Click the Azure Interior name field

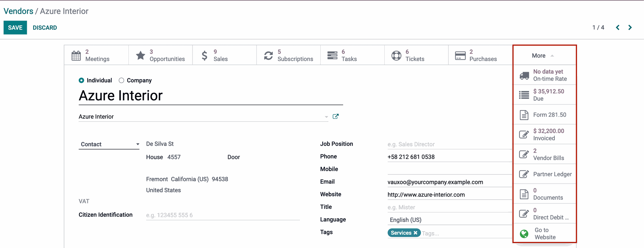tap(211, 96)
